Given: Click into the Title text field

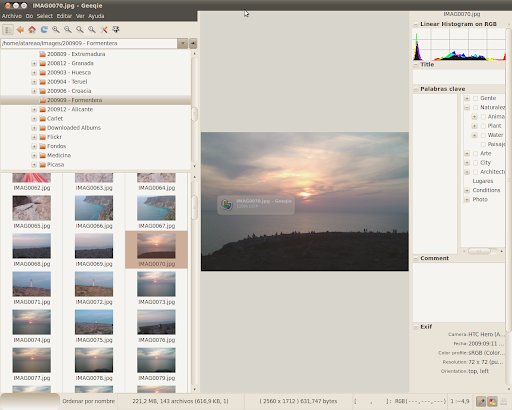Looking at the screenshot, I should 459,77.
